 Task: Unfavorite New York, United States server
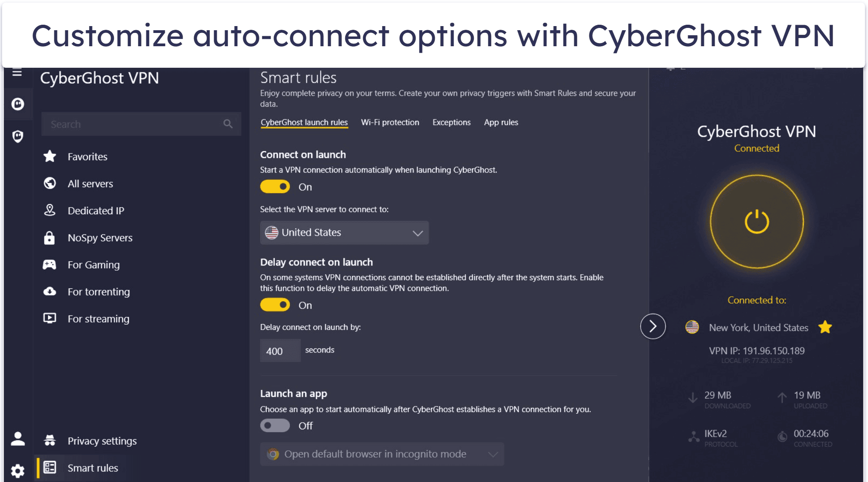click(x=825, y=327)
